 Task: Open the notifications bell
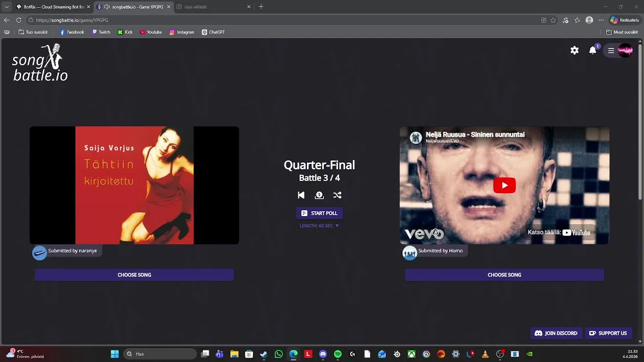point(593,50)
